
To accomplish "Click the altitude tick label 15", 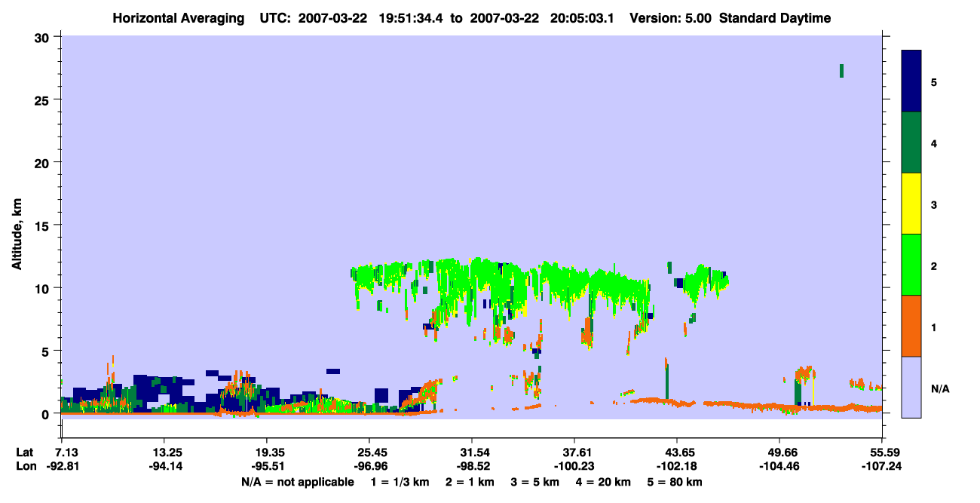I will [x=44, y=225].
